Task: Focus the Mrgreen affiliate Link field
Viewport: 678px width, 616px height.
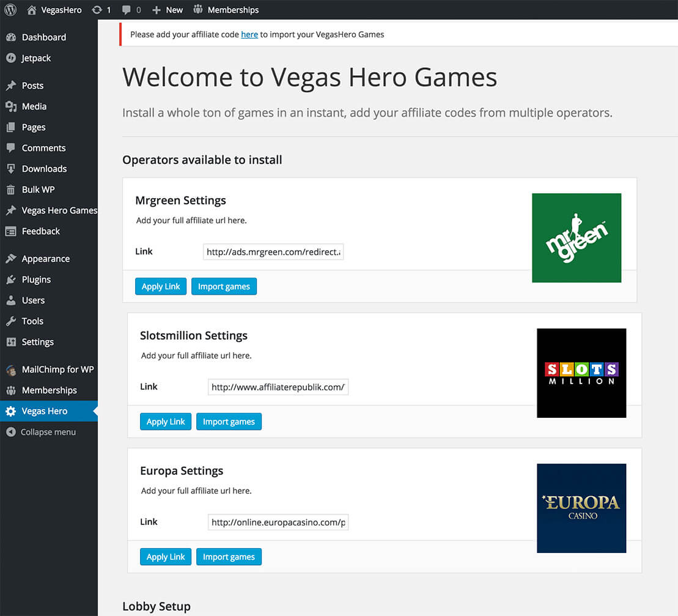Action: click(273, 252)
